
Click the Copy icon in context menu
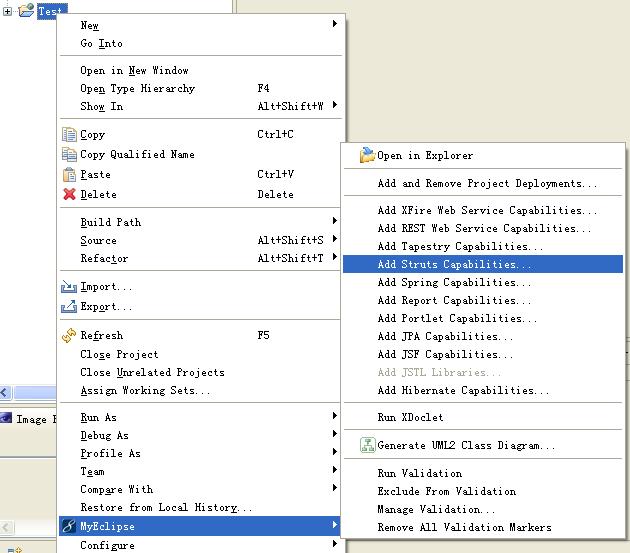coord(69,134)
